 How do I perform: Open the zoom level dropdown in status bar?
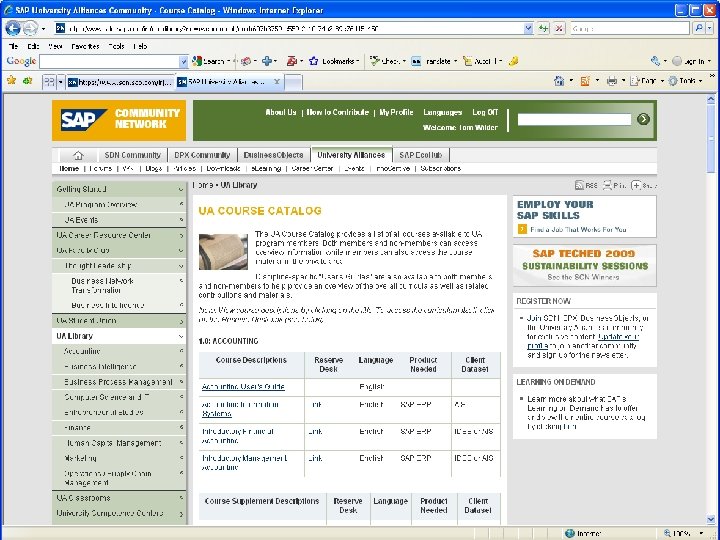click(701, 533)
